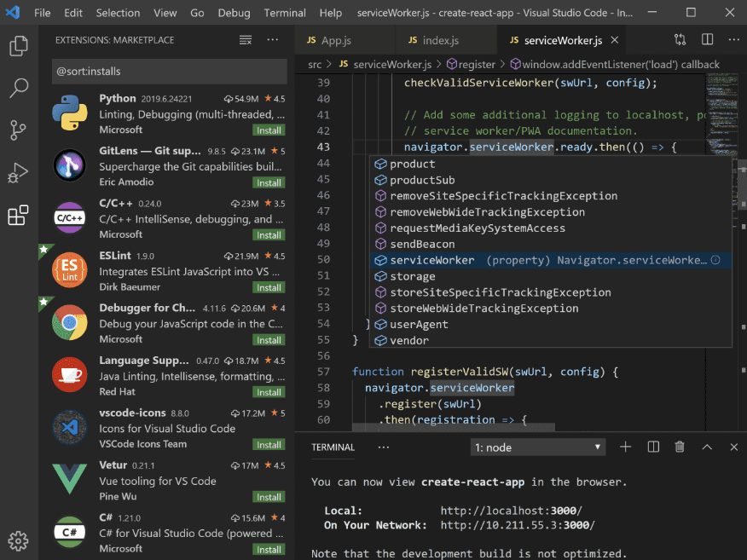Switch to the index.js editor tab
The height and width of the screenshot is (560, 747).
pyautogui.click(x=446, y=40)
